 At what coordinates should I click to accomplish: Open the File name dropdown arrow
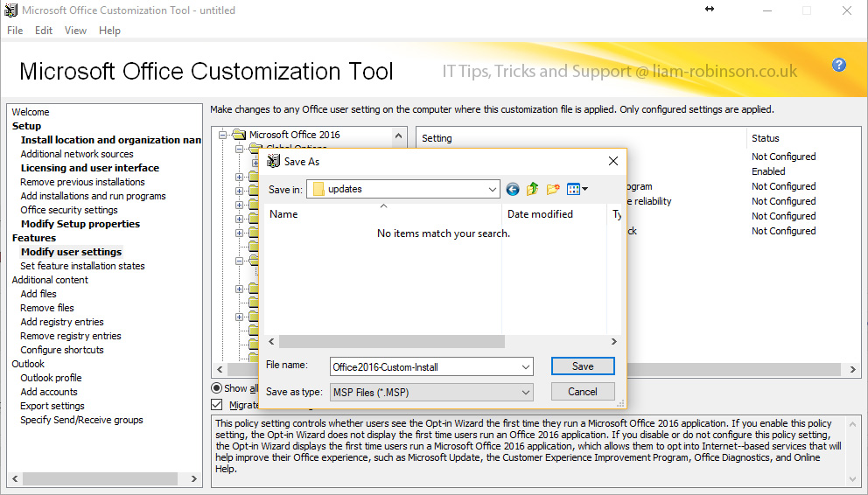pyautogui.click(x=525, y=366)
